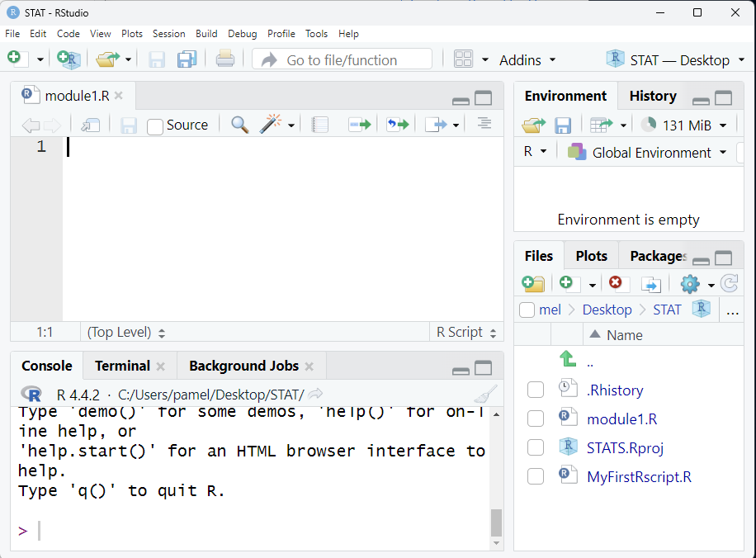Switch to the Background Jobs tab
Viewport: 756px width, 558px height.
244,366
